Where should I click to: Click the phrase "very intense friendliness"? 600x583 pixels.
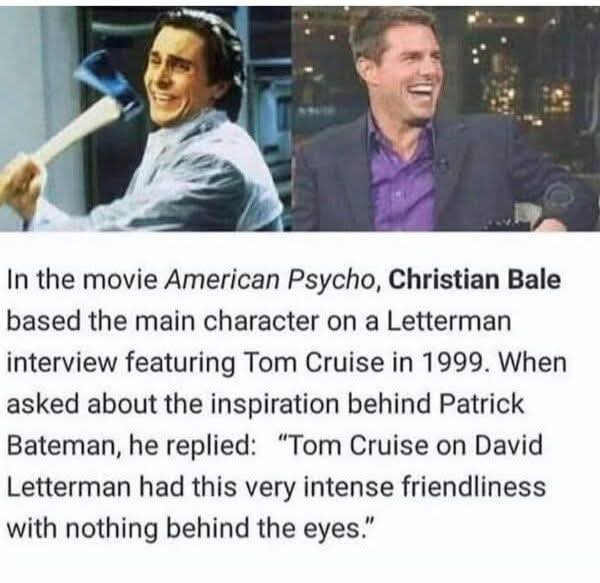(395, 488)
